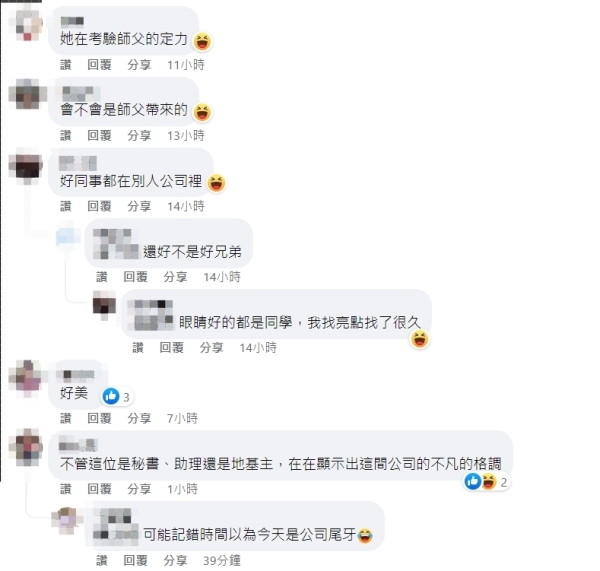The width and height of the screenshot is (600, 571).
Task: Like the comment about 秘書、助理還是地基主
Action: click(66, 489)
